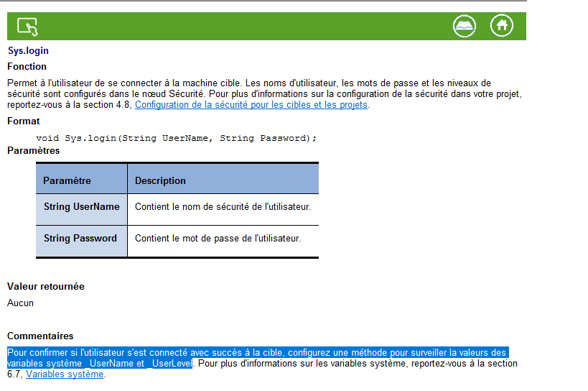Open the book contents icon

tap(465, 26)
